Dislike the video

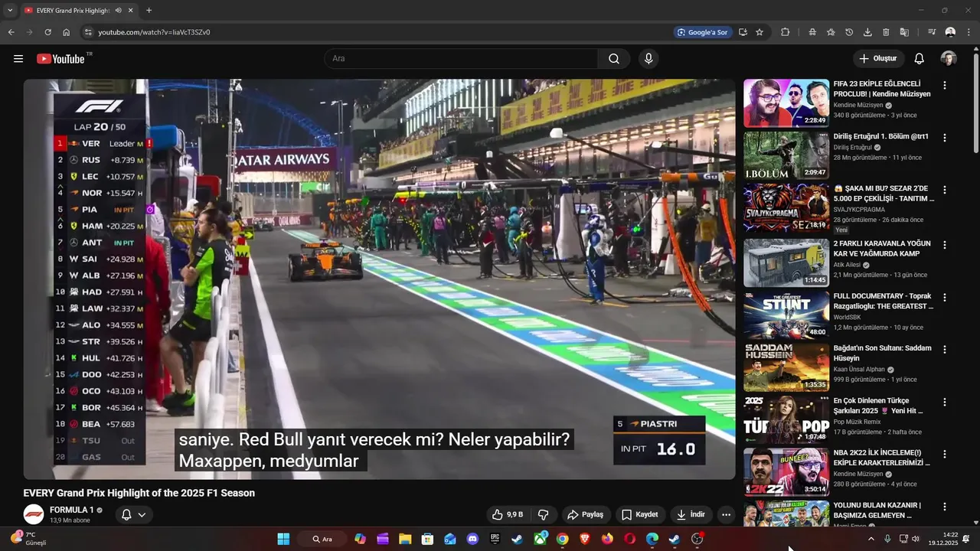point(544,514)
